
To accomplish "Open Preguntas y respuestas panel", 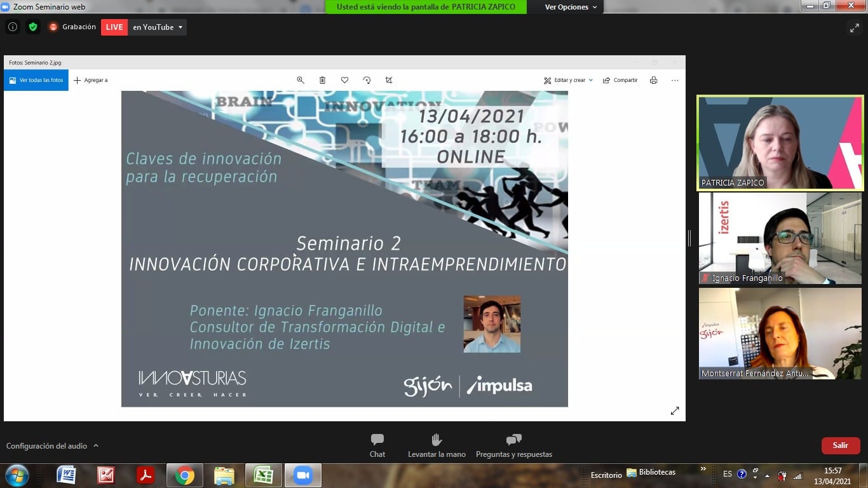I will click(x=513, y=445).
